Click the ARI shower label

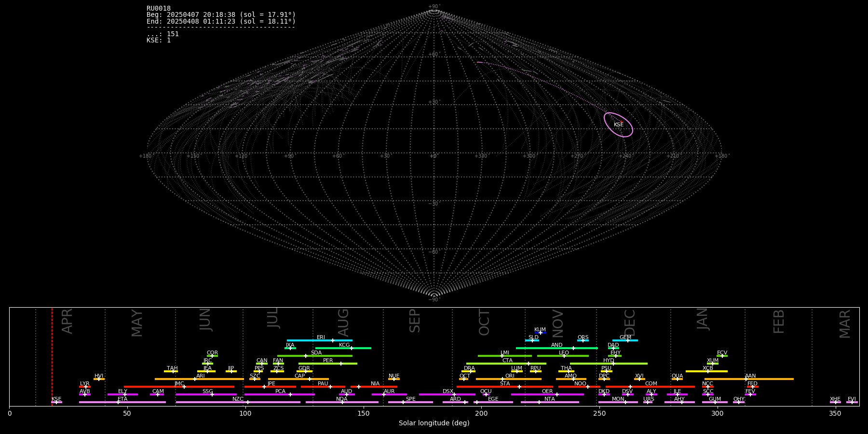[201, 376]
